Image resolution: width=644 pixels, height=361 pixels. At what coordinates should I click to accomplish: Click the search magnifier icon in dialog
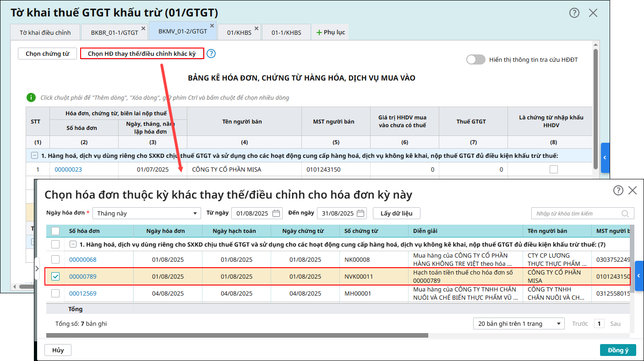tap(625, 214)
